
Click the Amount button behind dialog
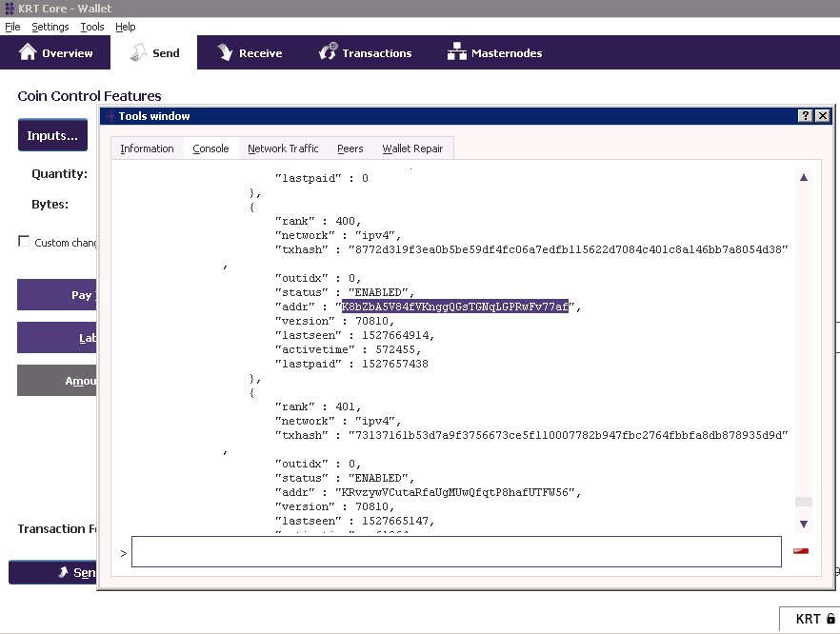click(57, 380)
